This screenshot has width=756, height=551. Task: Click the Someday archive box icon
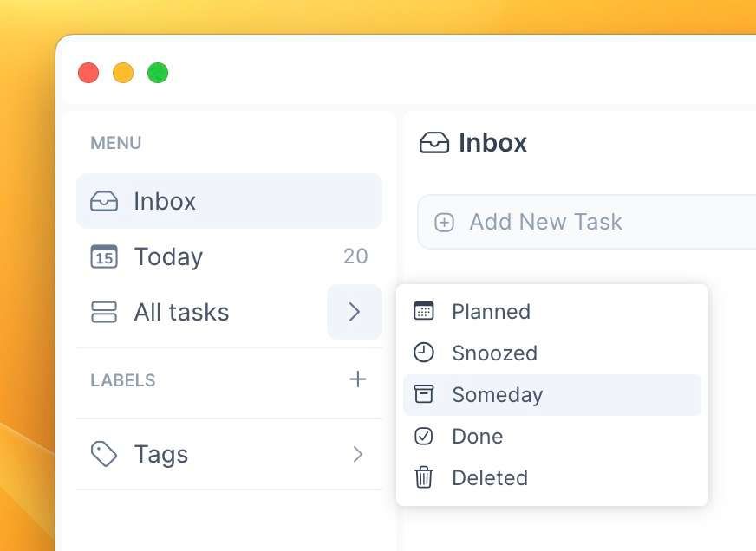[424, 394]
